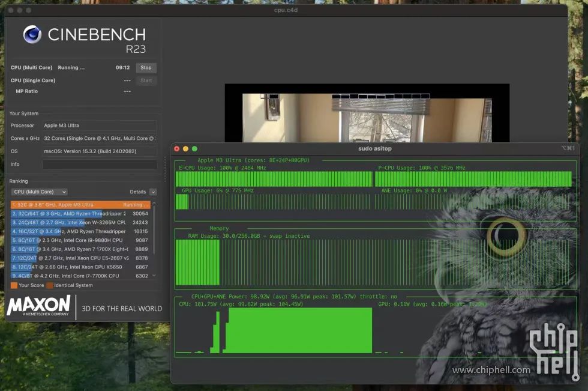Viewport: 588px width, 391px height.
Task: Select the Intel Xeon X5650 ranking row
Action: tap(80, 267)
